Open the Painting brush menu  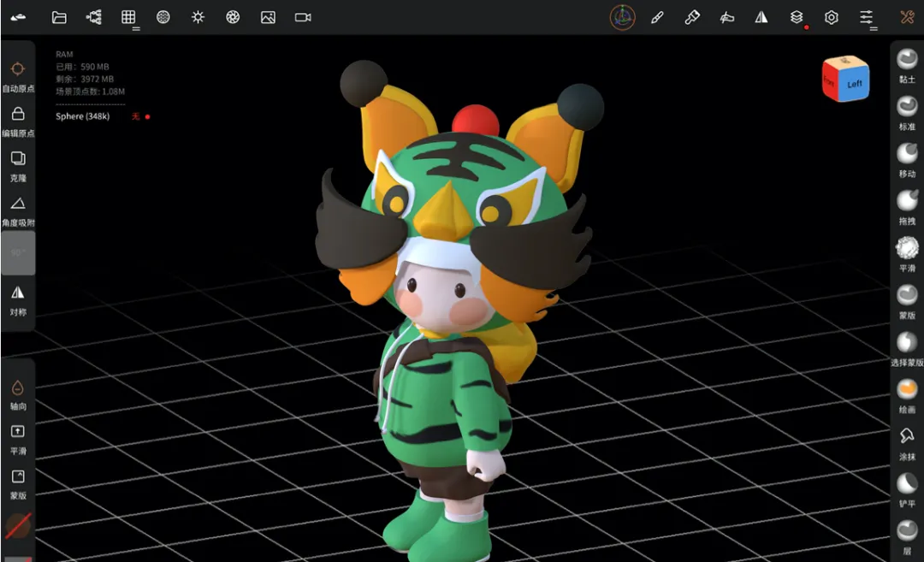(x=692, y=17)
